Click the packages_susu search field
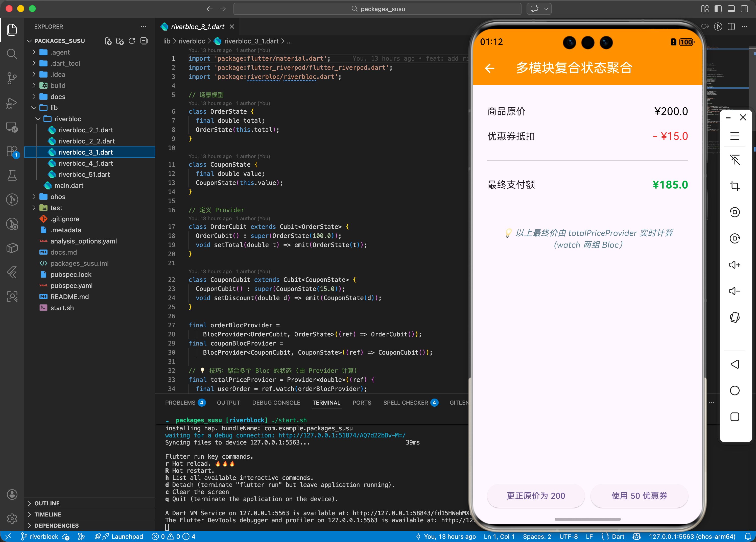 [x=377, y=9]
